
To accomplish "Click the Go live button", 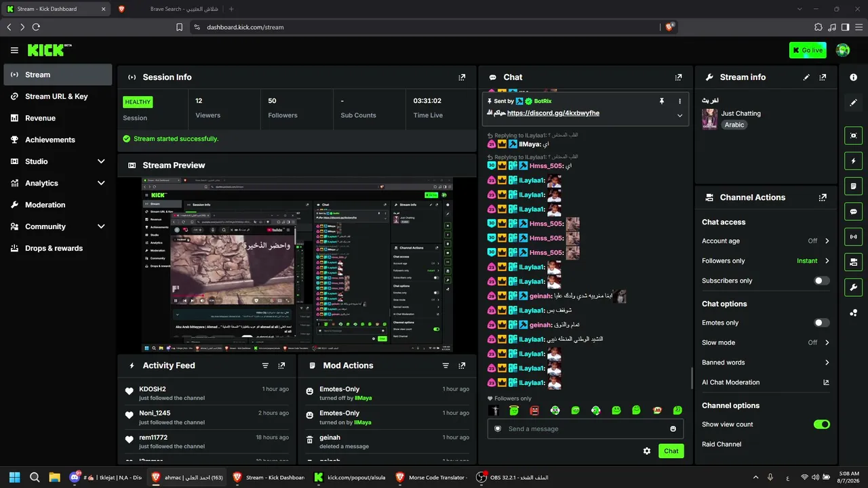I will tap(808, 50).
